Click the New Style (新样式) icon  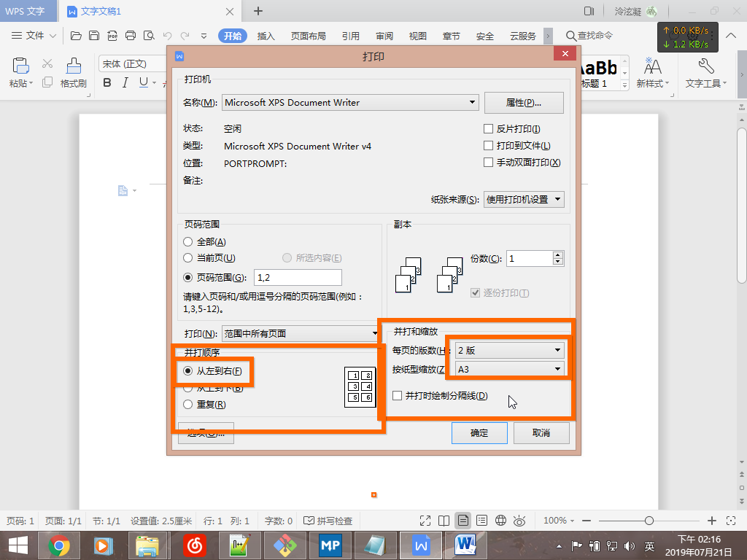653,66
